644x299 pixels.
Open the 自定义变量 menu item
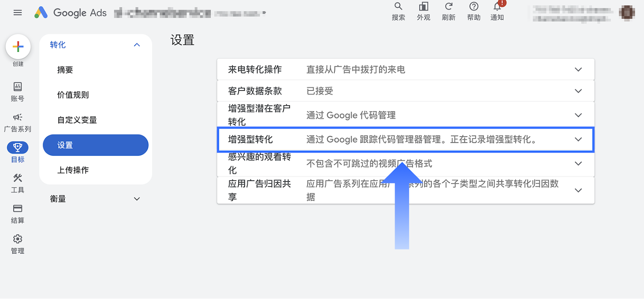coord(77,120)
